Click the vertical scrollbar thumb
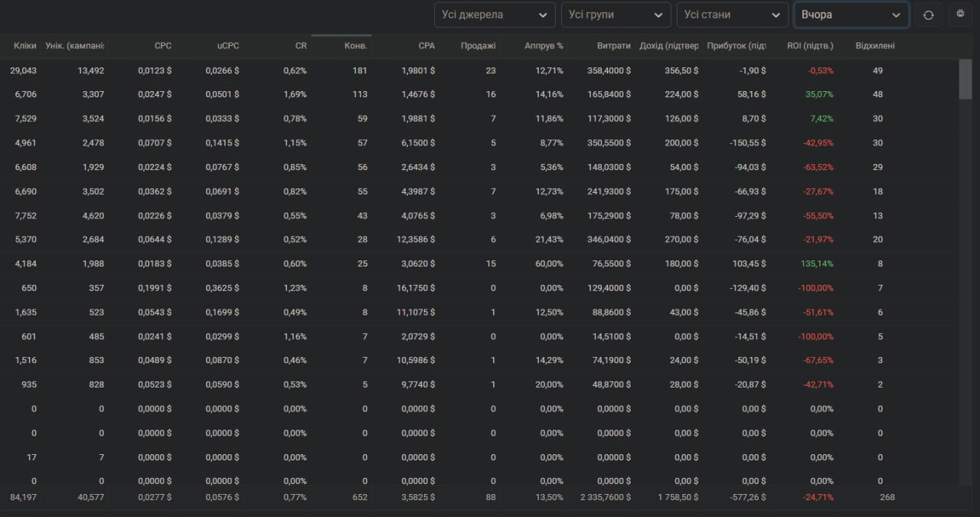The height and width of the screenshot is (517, 980). (965, 78)
